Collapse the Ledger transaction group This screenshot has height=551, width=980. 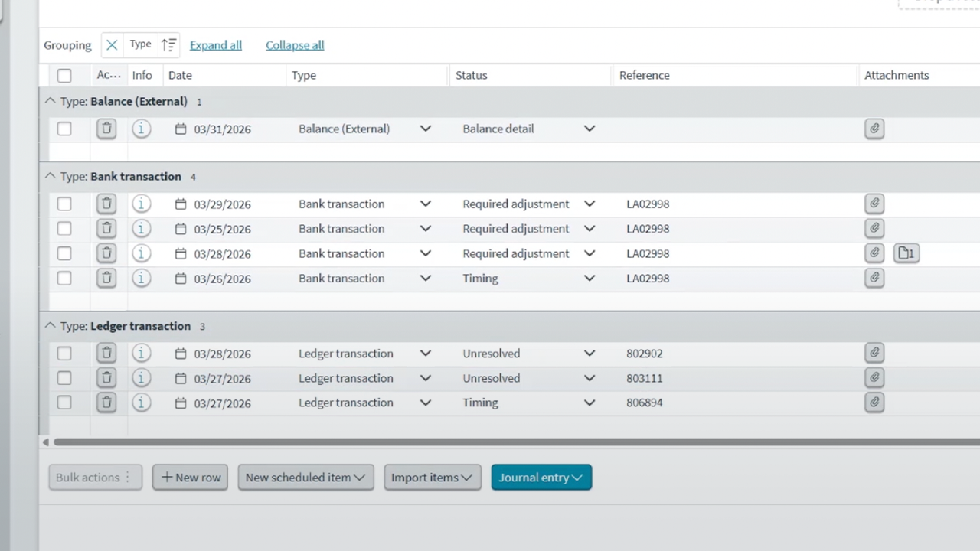coord(51,326)
